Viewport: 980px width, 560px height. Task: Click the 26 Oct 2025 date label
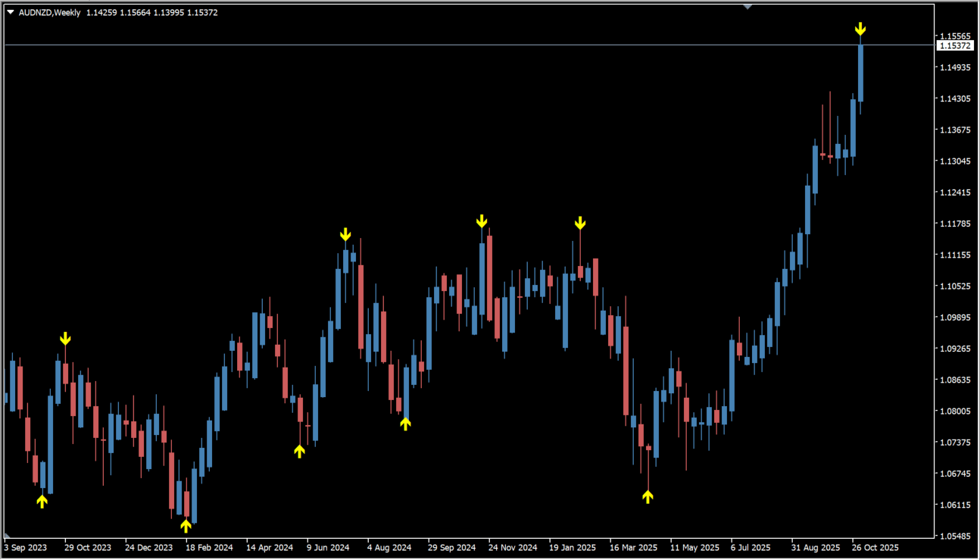pyautogui.click(x=874, y=546)
